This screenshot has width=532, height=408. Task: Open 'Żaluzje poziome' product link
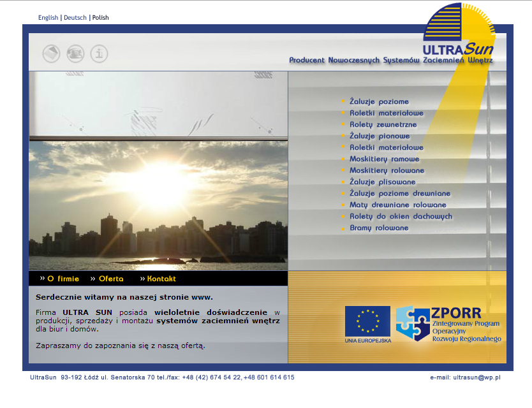pyautogui.click(x=380, y=101)
